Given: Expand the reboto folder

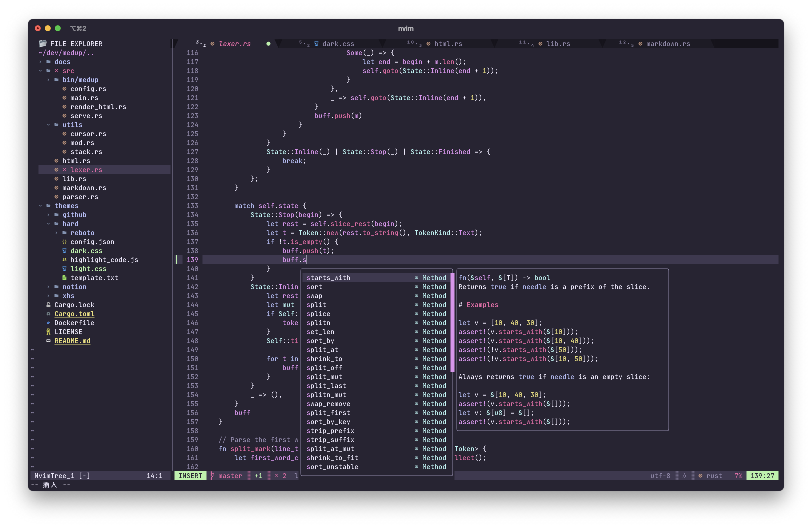Looking at the screenshot, I should point(56,232).
